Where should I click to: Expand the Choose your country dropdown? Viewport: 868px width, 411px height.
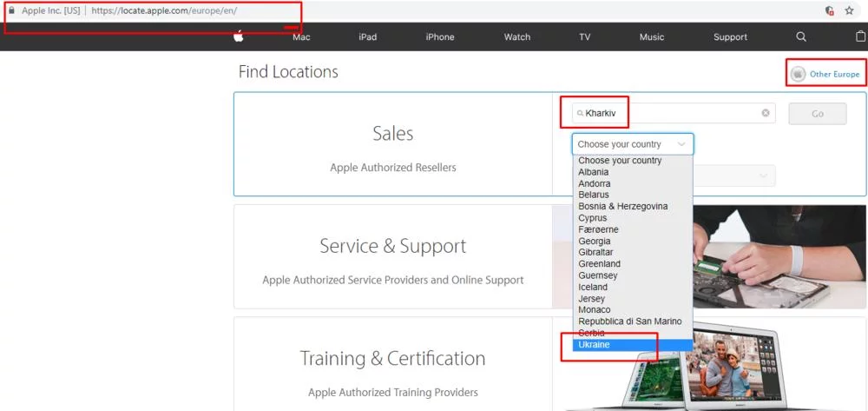pyautogui.click(x=633, y=144)
